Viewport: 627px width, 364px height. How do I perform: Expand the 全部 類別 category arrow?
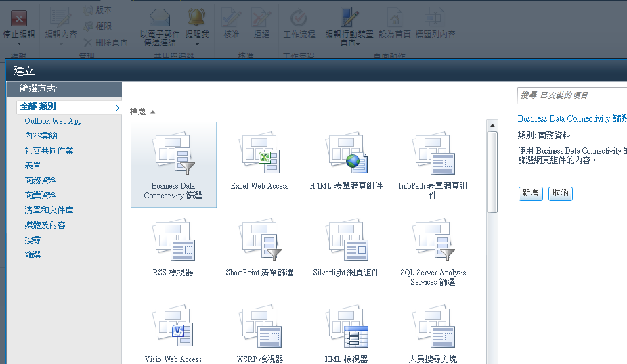click(x=117, y=107)
